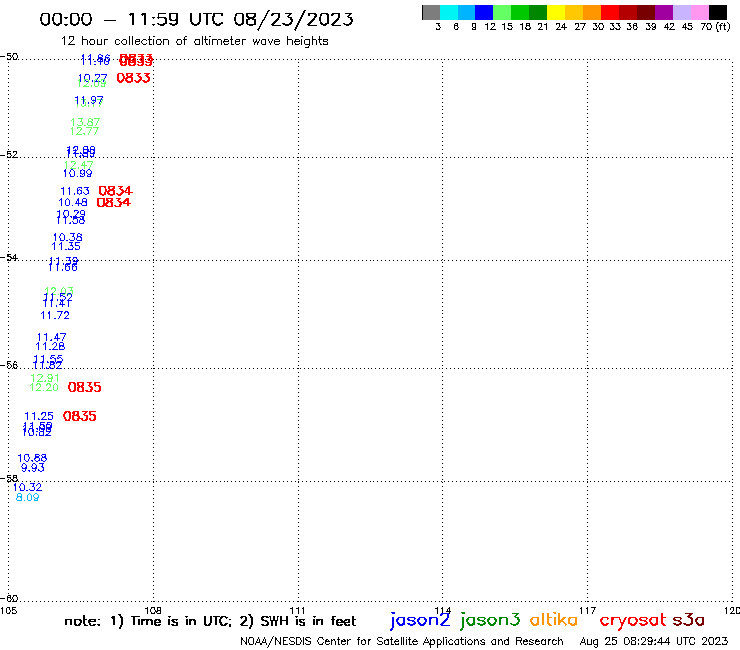The height and width of the screenshot is (650, 740).
Task: Click green wave height value 12.77
Action: coord(84,131)
